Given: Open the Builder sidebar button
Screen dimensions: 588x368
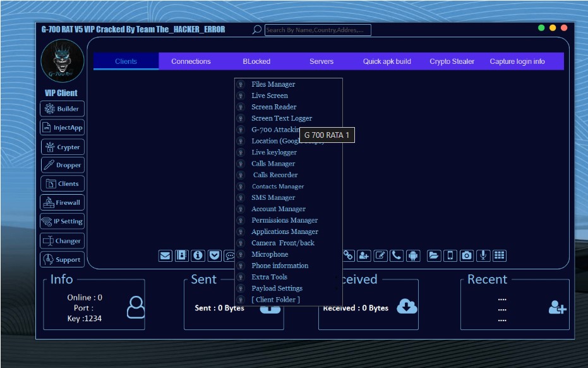Looking at the screenshot, I should click(63, 109).
